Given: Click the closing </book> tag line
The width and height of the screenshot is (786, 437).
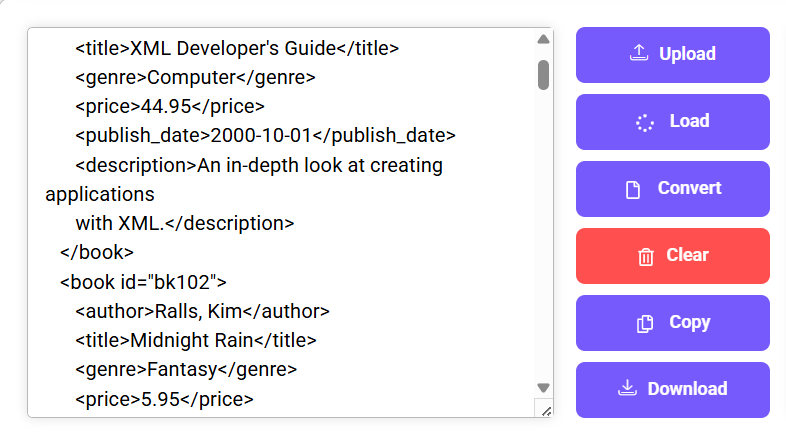Looking at the screenshot, I should [97, 253].
